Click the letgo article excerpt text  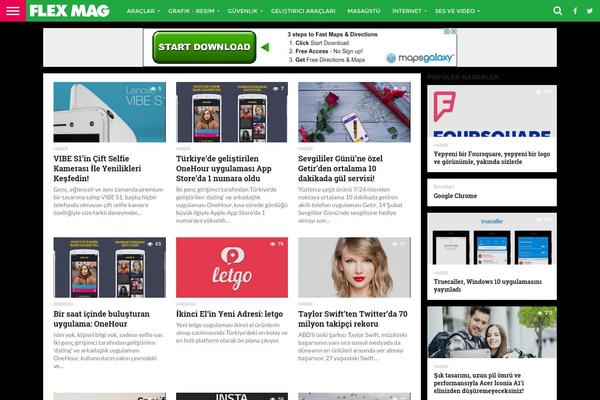pyautogui.click(x=232, y=333)
